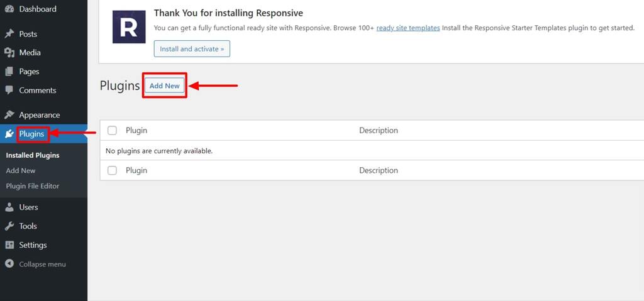Select the Plugins menu item
The height and width of the screenshot is (301, 644).
(x=31, y=134)
